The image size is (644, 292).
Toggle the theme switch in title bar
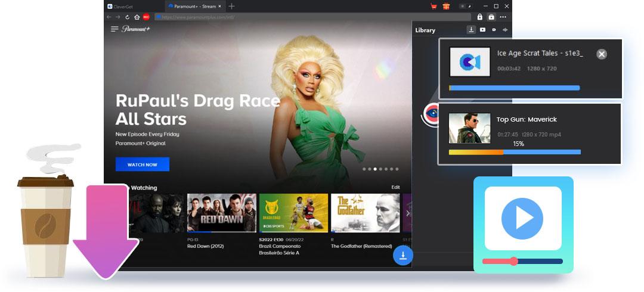click(465, 6)
